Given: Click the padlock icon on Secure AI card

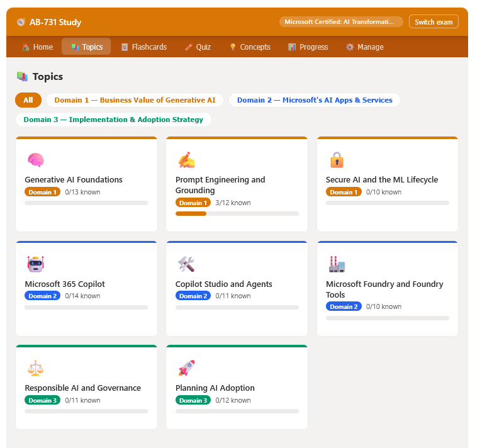Looking at the screenshot, I should coord(337,160).
